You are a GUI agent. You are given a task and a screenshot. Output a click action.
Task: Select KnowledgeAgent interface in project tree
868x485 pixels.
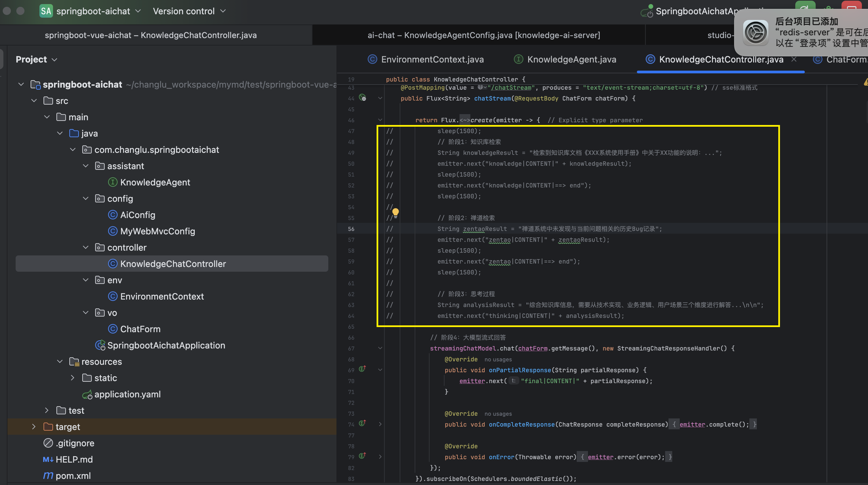155,182
